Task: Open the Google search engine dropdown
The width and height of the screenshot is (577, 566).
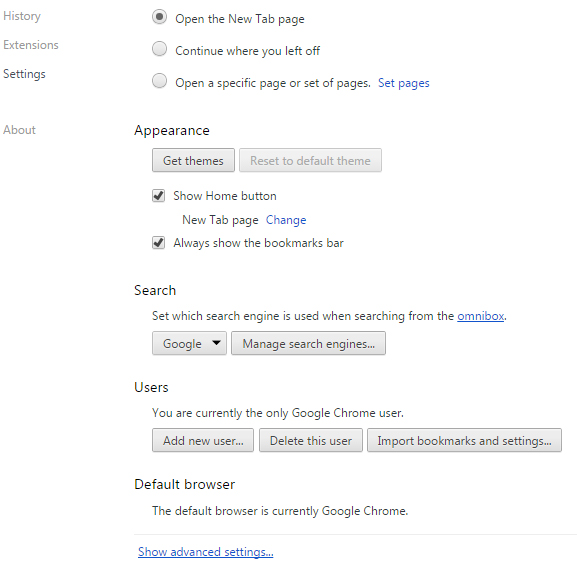Action: pyautogui.click(x=189, y=343)
